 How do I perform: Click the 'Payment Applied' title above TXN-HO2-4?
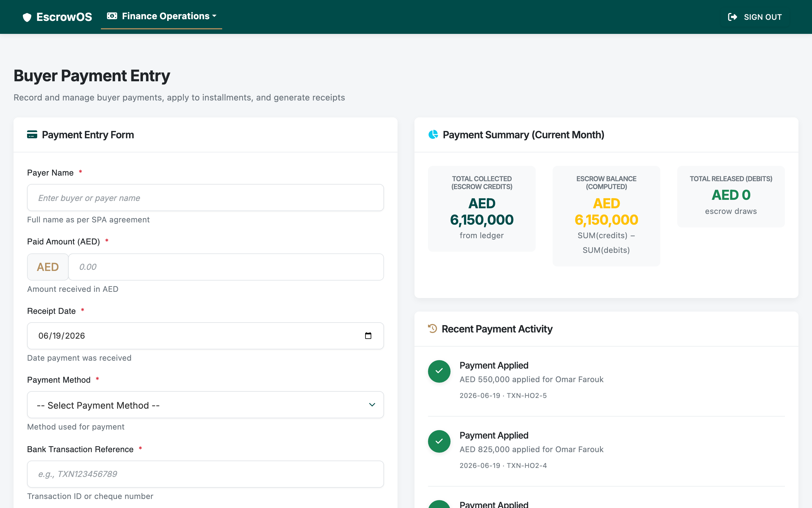point(494,435)
